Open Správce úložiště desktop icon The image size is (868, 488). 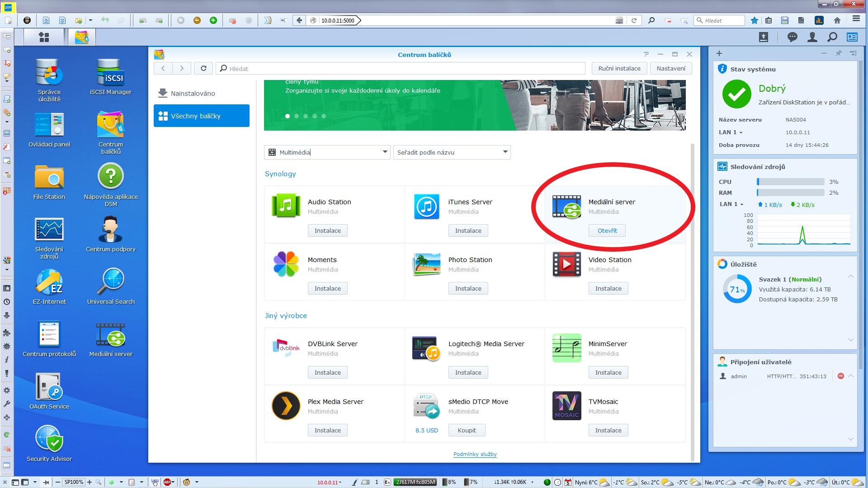tap(49, 80)
